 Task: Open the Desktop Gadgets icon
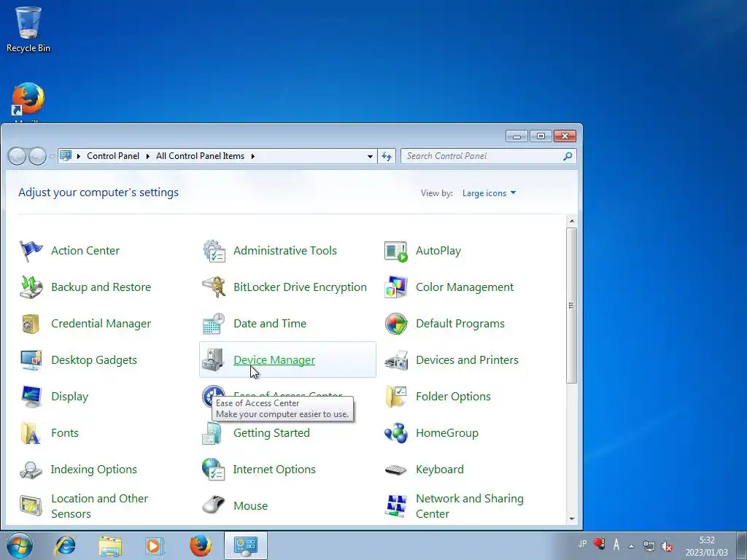point(31,360)
